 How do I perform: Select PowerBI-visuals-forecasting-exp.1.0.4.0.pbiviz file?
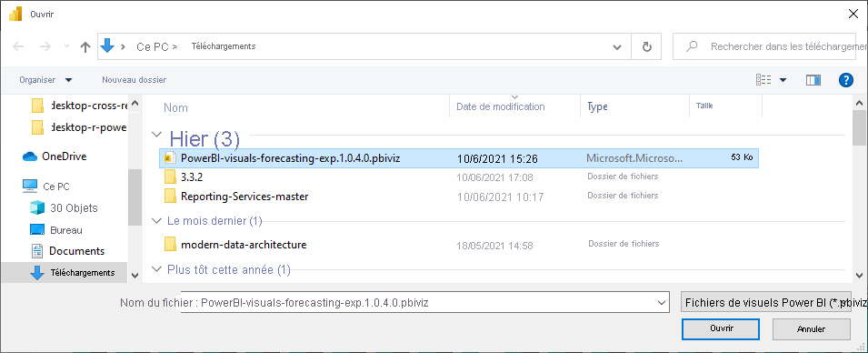click(x=459, y=158)
